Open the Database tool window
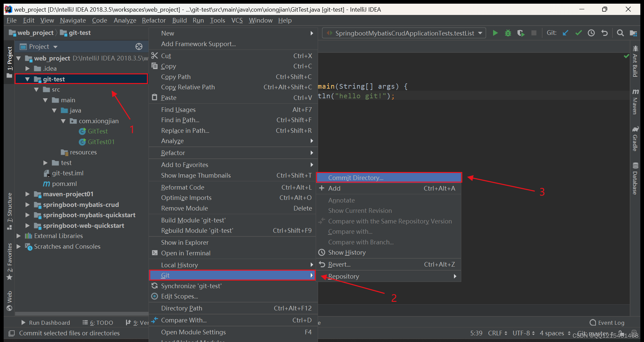This screenshot has width=644, height=342. 635,178
